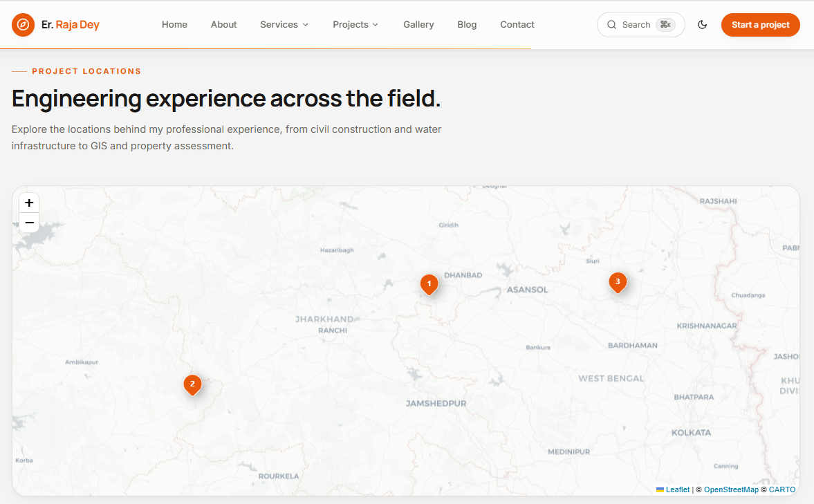Click the PROJECT LOCATIONS section label
The image size is (814, 504).
[x=86, y=71]
